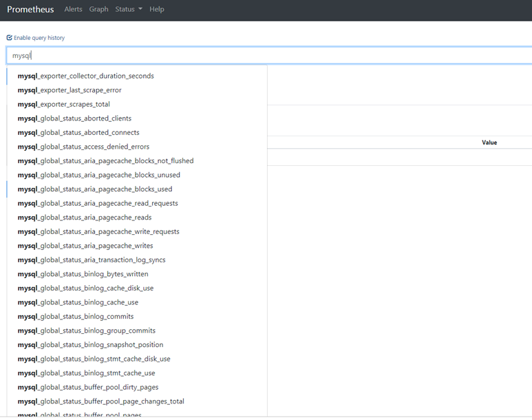Go to the Graph page
Screen dimensions: 532x420
98,10
